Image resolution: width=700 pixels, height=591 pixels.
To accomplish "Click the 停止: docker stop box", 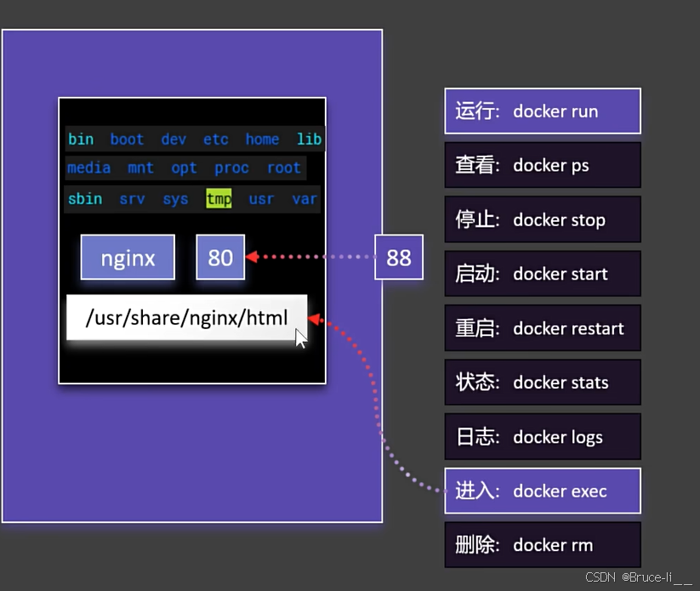I will [x=542, y=219].
